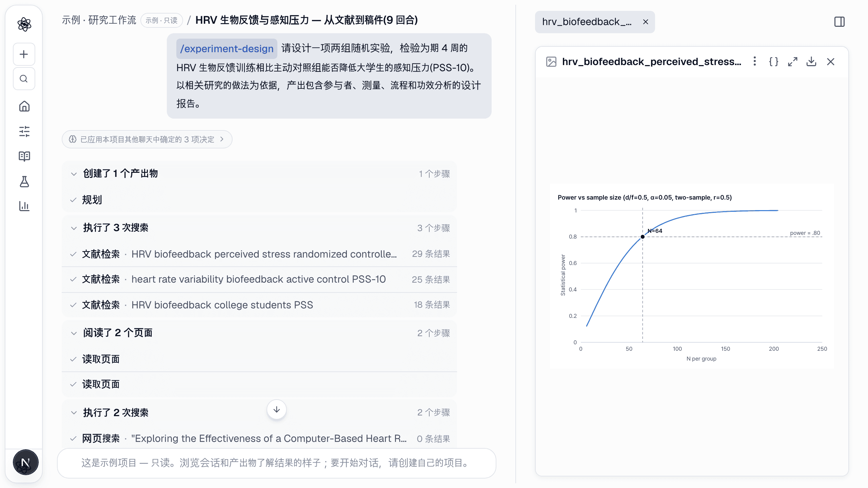Screen dimensions: 868x488
Task: Open the sliders settings icon in sidebar
Action: coord(24,131)
